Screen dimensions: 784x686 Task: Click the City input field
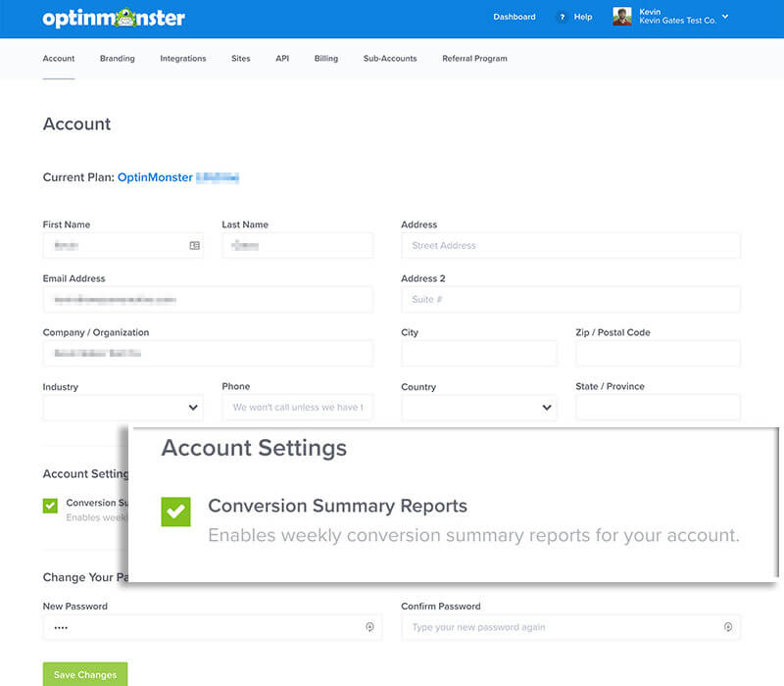point(479,354)
